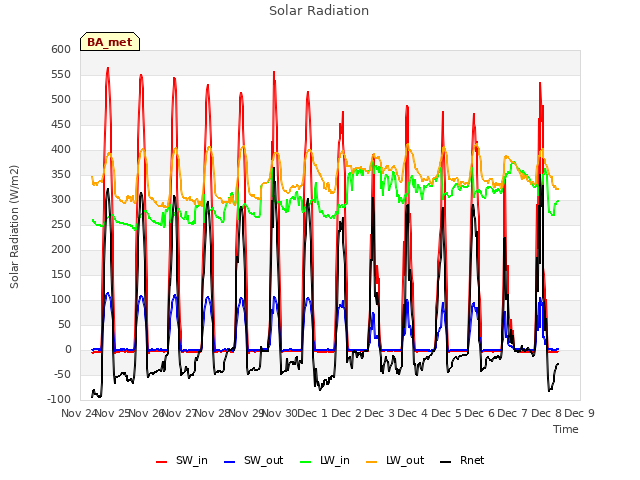
Task: Click the Dec 6 x-axis date label
Action: click(x=479, y=413)
